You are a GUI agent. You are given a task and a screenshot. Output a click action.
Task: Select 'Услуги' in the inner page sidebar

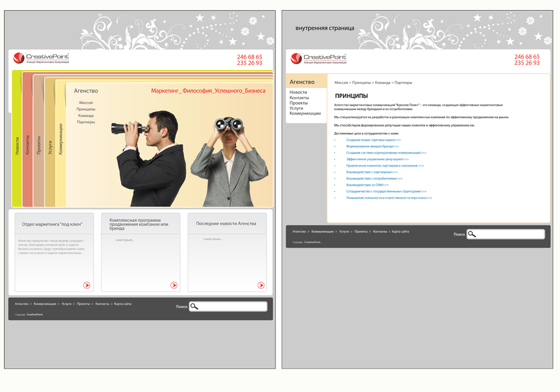[296, 108]
